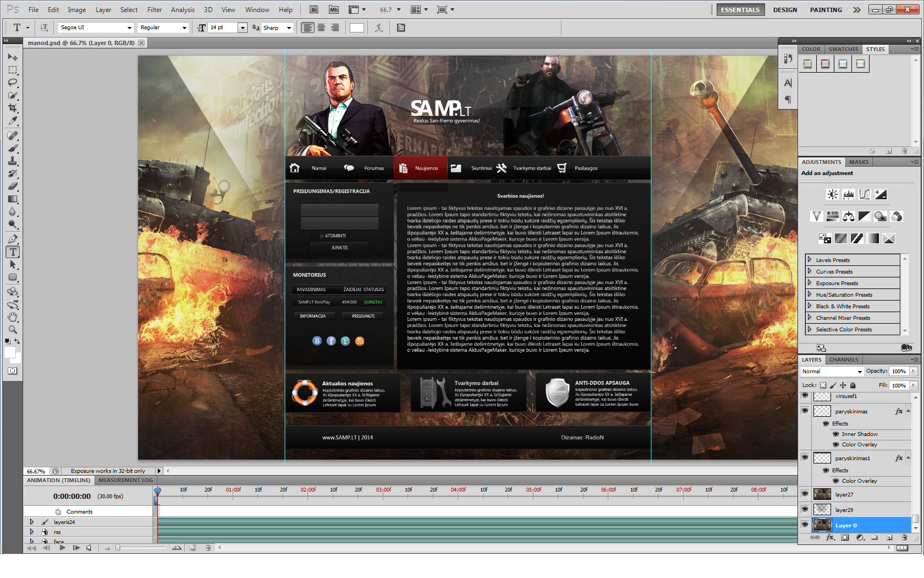Choose the Eyedropper tool
The height and width of the screenshot is (578, 924).
(x=13, y=121)
